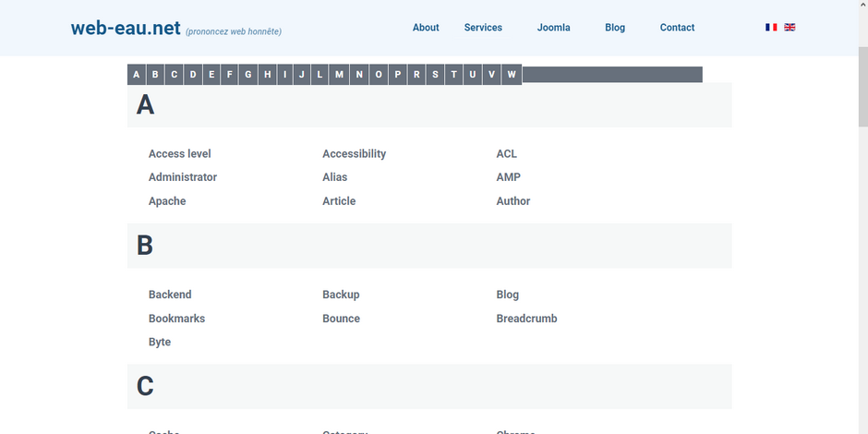The image size is (868, 434).
Task: Jump to letter L in the index
Action: (319, 75)
